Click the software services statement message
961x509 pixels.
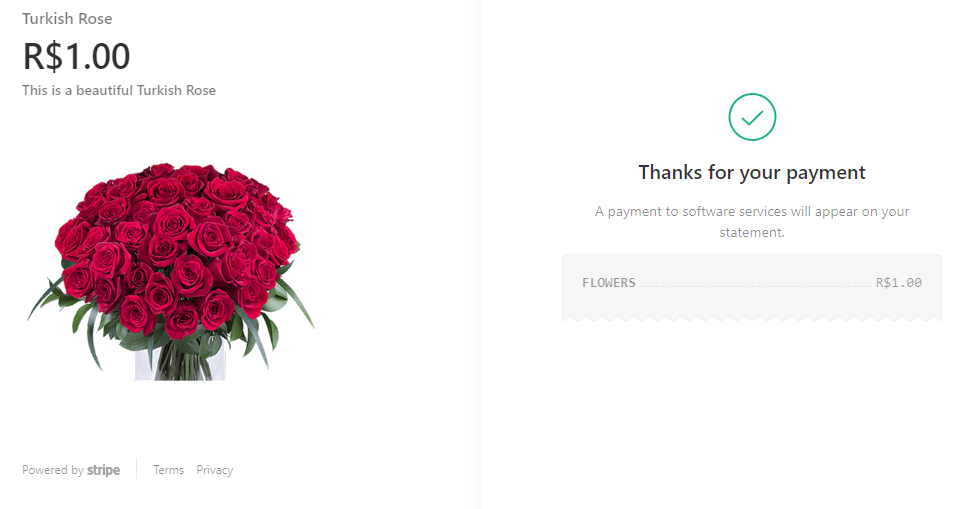[752, 212]
